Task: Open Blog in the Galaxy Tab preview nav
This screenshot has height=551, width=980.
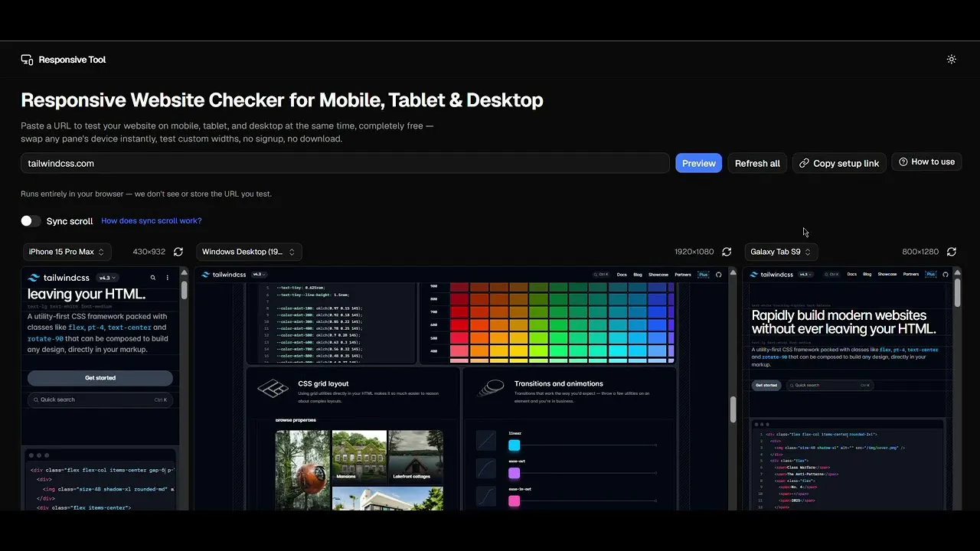Action: coord(867,274)
